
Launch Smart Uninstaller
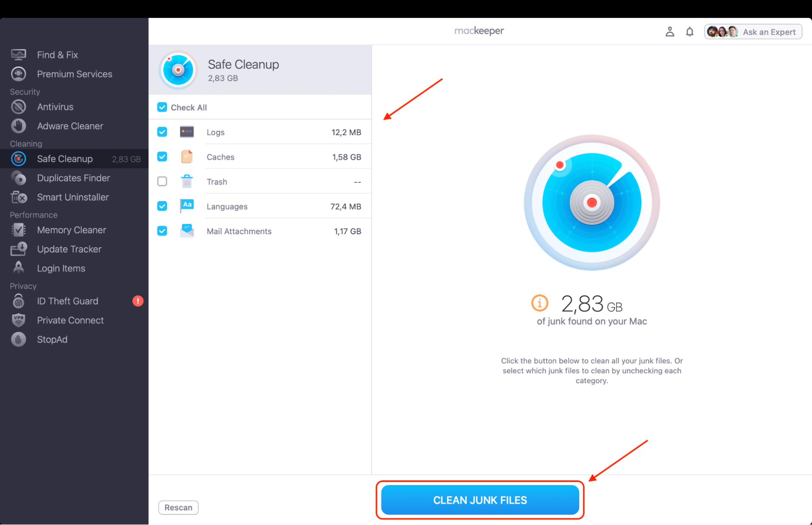(x=73, y=197)
